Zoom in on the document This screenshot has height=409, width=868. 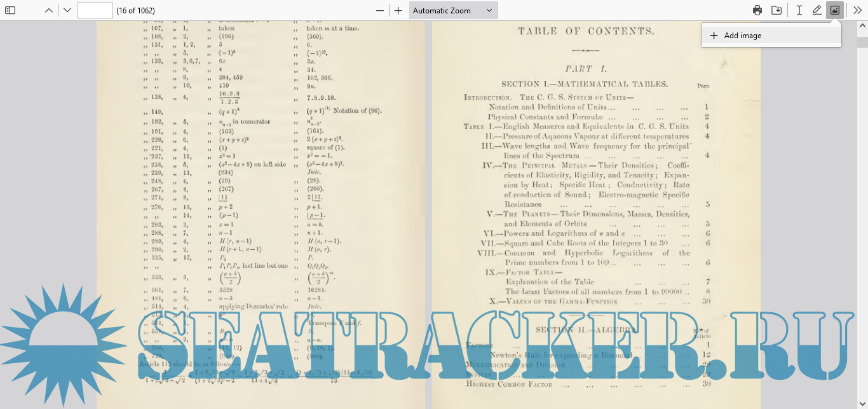tap(398, 10)
